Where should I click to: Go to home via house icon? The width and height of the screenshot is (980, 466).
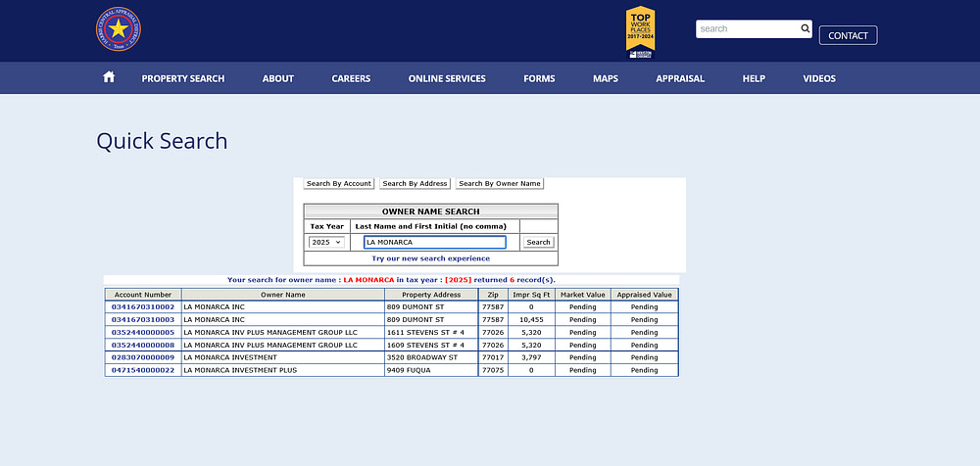pyautogui.click(x=109, y=76)
